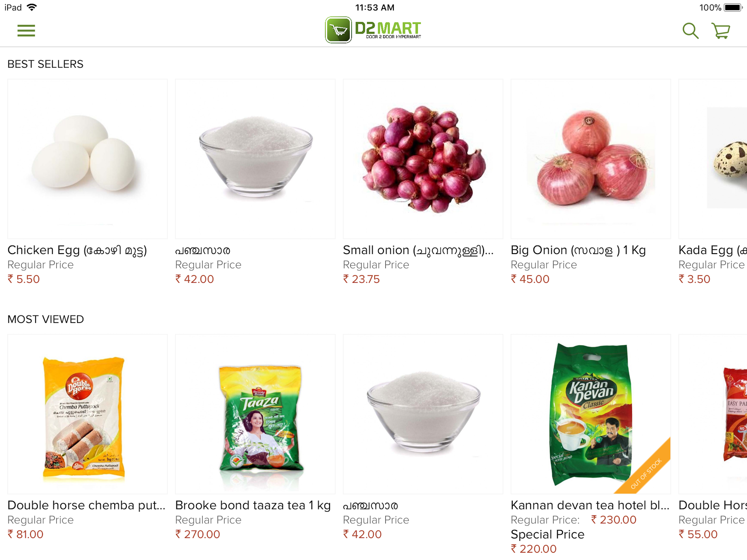
Task: Open the Big Onion 1 Kg image
Action: pyautogui.click(x=591, y=159)
